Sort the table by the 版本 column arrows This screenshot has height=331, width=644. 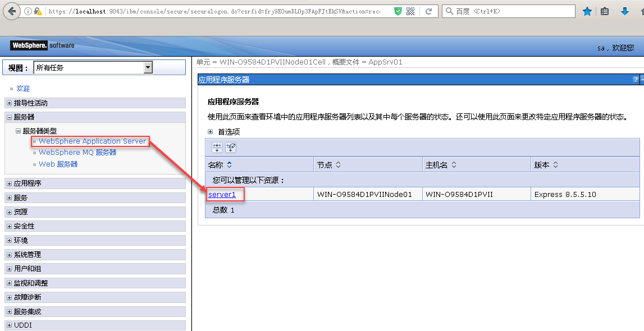pyautogui.click(x=555, y=165)
